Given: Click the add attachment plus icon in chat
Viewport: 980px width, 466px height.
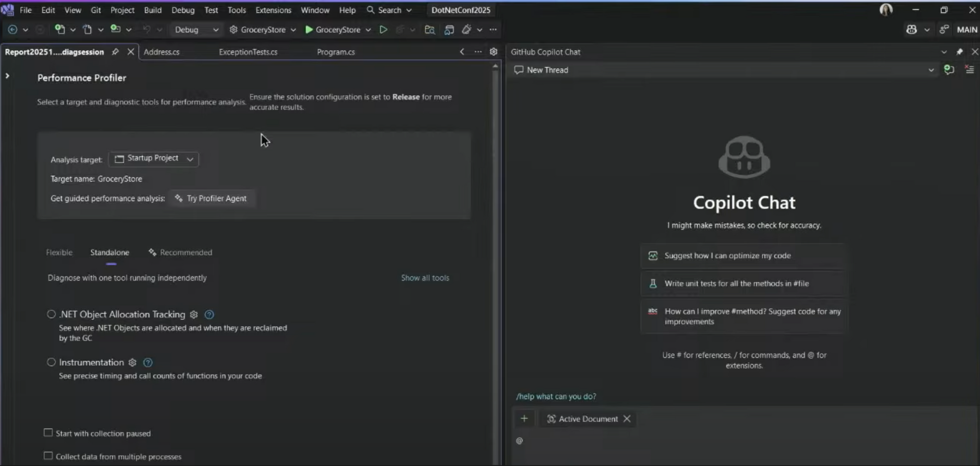Looking at the screenshot, I should [524, 419].
